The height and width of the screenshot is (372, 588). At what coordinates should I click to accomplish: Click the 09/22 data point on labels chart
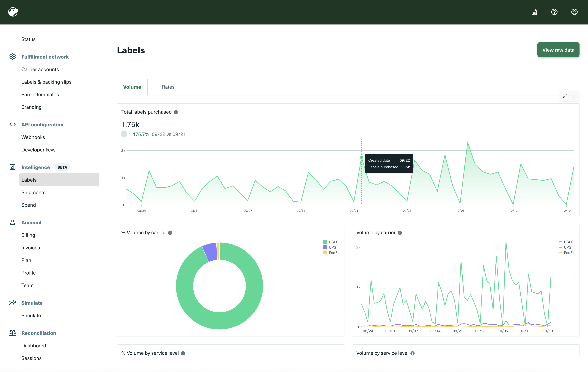361,157
